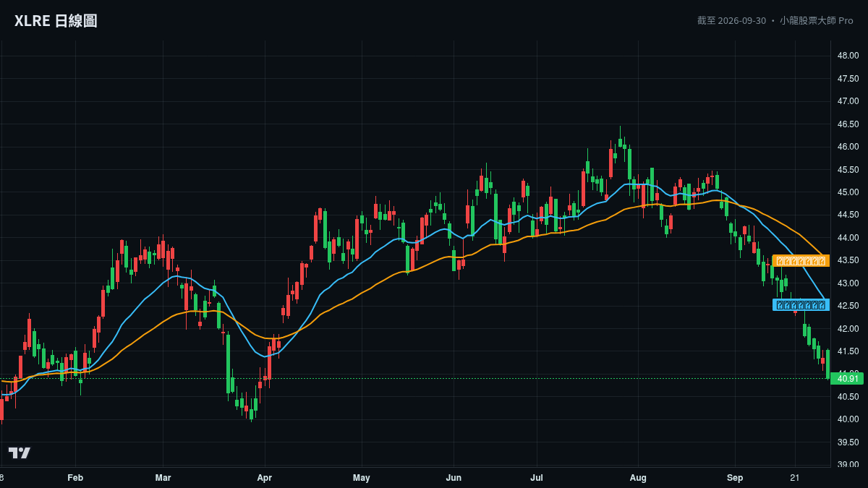This screenshot has height=488, width=868.
Task: Click the 21 date marker on time axis
Action: coord(795,478)
